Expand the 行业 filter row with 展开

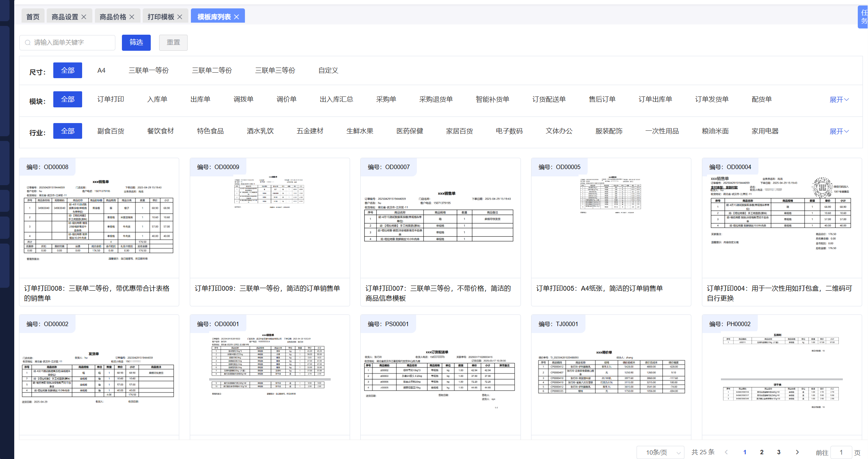839,131
